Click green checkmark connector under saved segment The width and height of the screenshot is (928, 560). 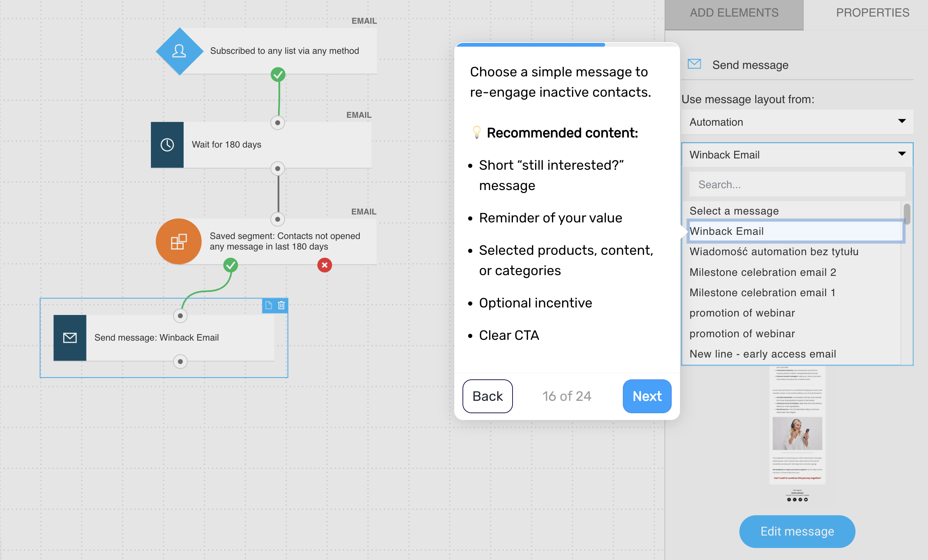pos(230,265)
